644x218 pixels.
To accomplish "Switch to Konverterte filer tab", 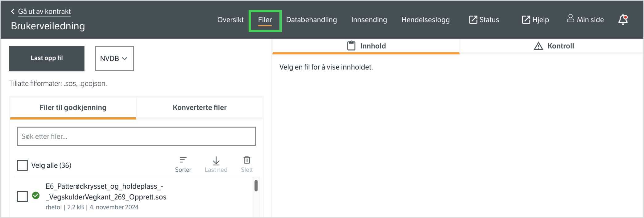I will [x=200, y=108].
